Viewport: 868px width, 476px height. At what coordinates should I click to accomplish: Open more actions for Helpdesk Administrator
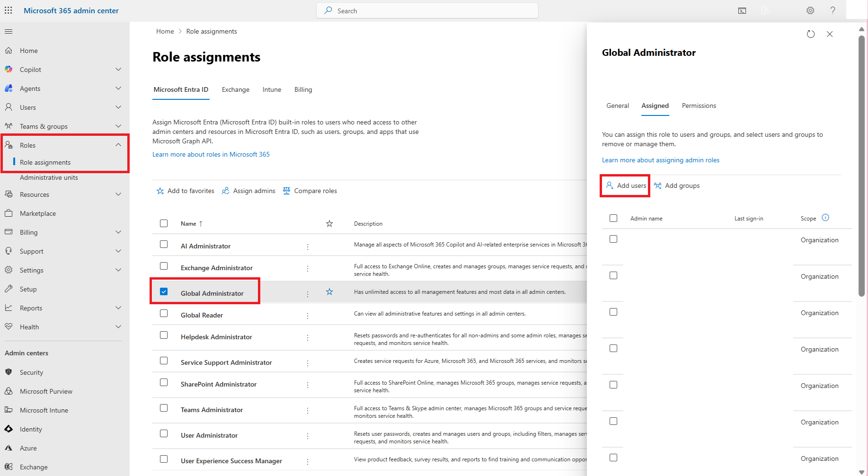[x=308, y=337]
